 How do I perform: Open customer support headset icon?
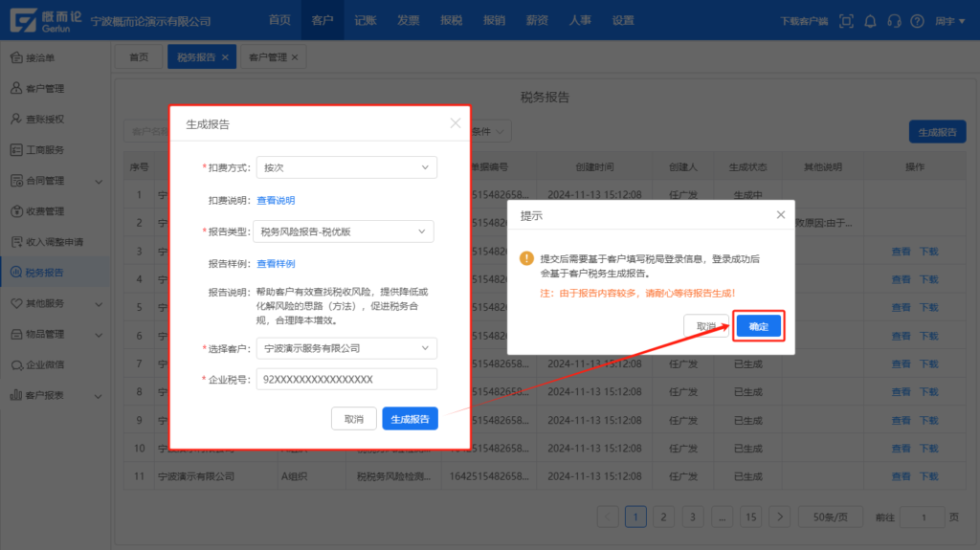pos(894,21)
